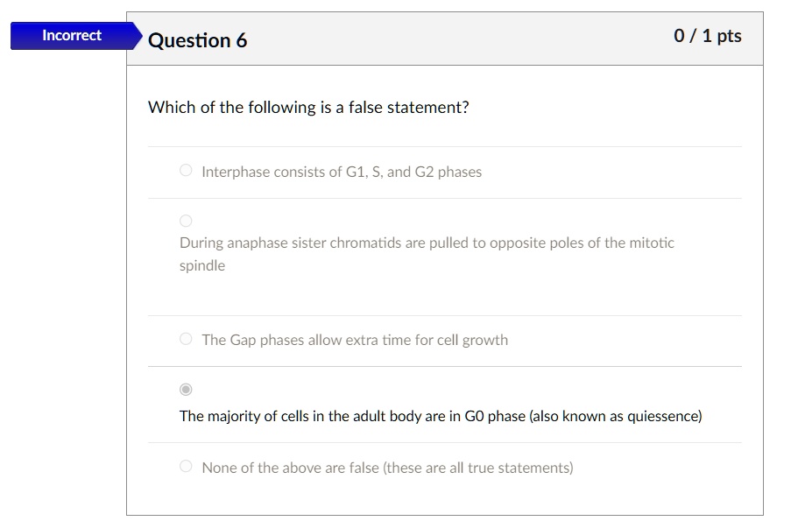Click the word spindle in second answer
812x521 pixels.
point(202,265)
